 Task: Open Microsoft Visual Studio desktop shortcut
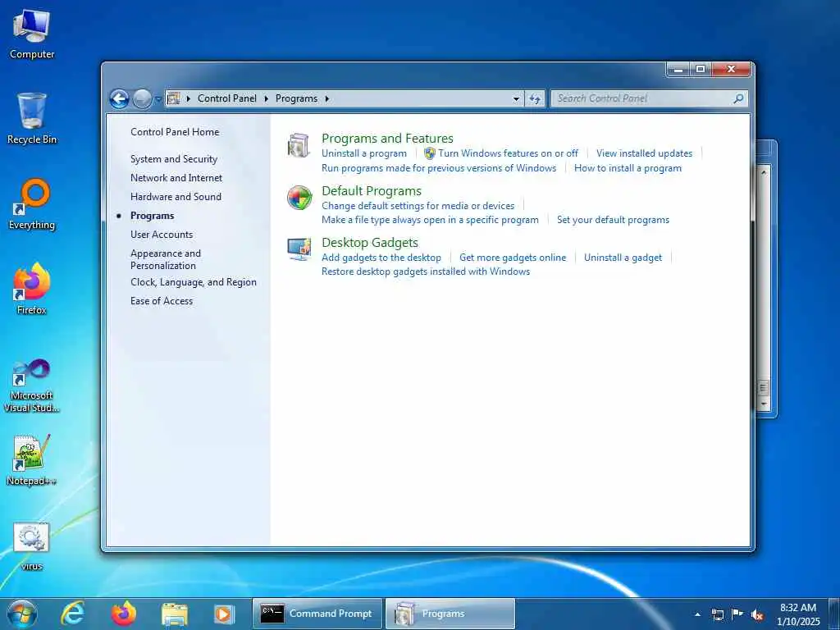(32, 386)
